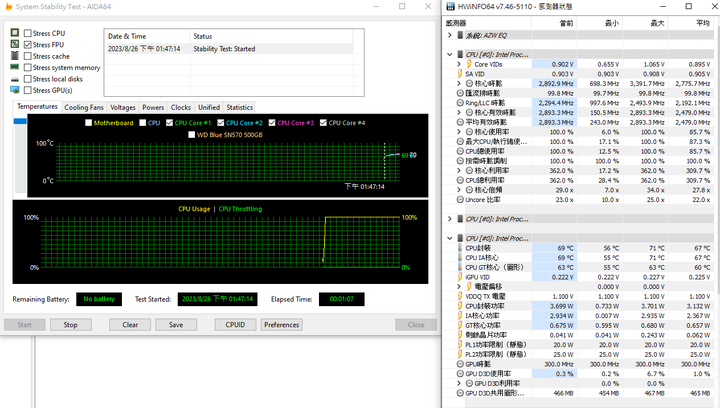The height and width of the screenshot is (408, 720).
Task: Click the monitor icon beside Stress GPU(s)
Action: [x=15, y=90]
